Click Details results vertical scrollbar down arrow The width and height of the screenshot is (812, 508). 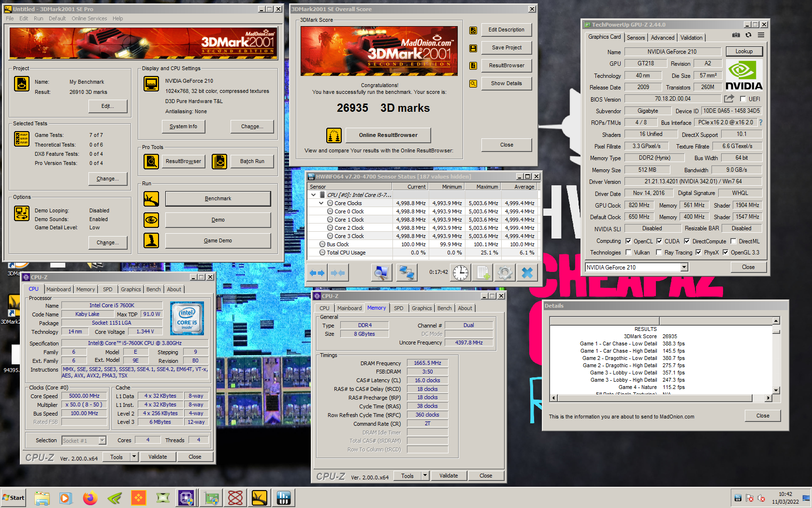[776, 390]
